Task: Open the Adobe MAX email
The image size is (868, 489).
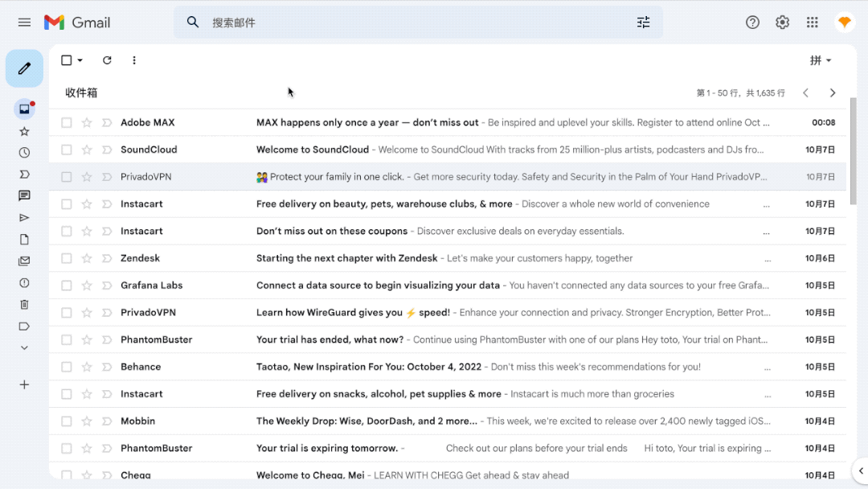Action: (448, 122)
